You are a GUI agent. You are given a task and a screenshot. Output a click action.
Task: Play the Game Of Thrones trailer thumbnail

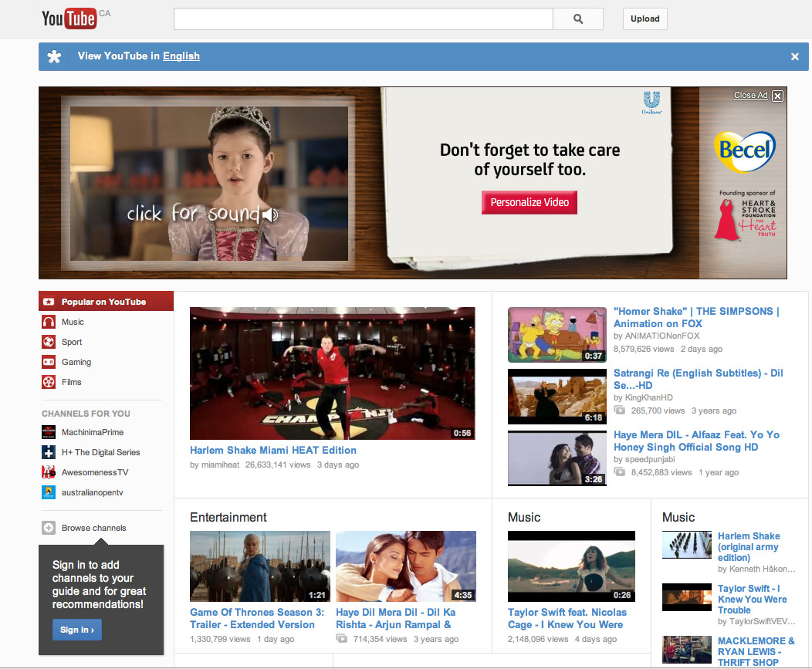[260, 566]
